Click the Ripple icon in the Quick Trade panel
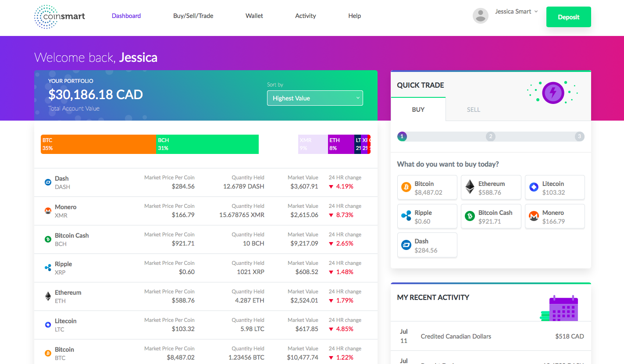 point(406,216)
